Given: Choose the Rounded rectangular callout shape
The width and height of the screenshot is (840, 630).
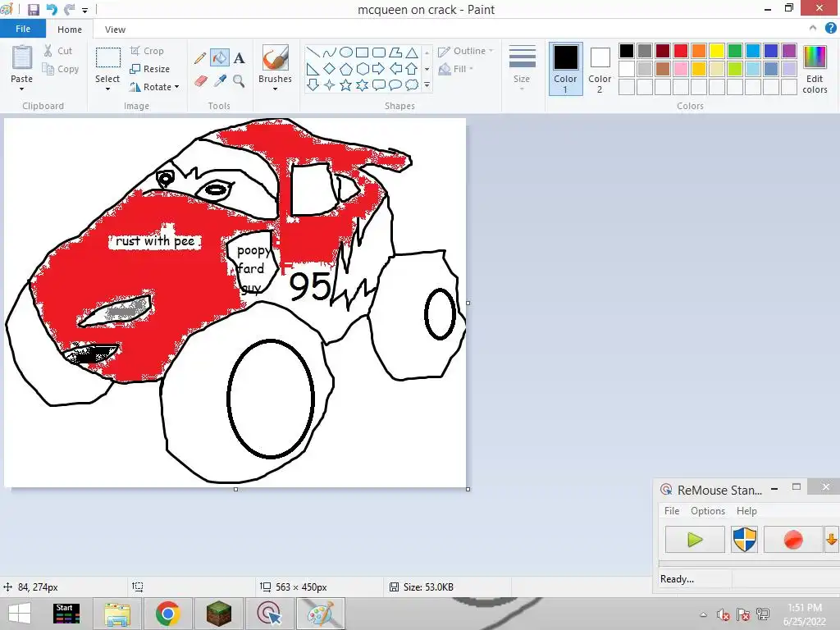Looking at the screenshot, I should tap(379, 84).
